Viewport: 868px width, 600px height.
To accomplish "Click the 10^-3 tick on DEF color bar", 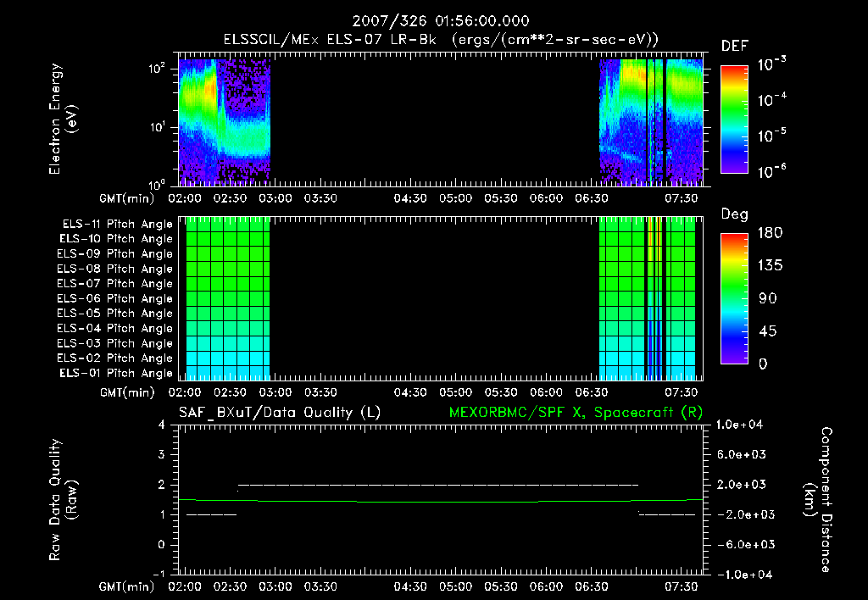I will [771, 64].
